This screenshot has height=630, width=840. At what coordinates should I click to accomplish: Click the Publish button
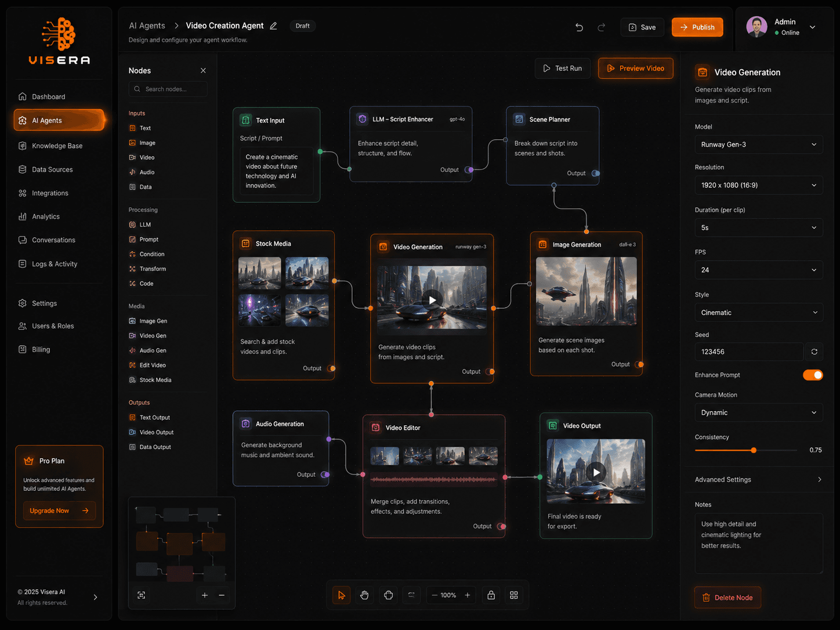[x=697, y=27]
